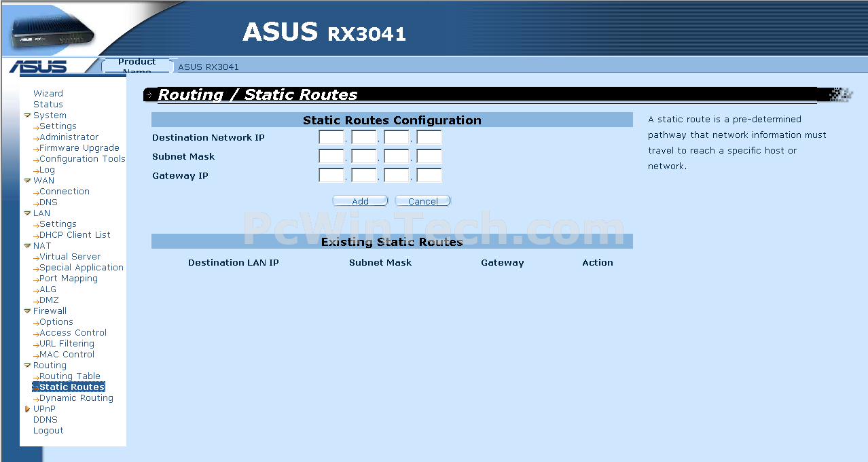Image resolution: width=868 pixels, height=462 pixels.
Task: Focus fourth octet of Destination Network IP
Action: click(429, 137)
